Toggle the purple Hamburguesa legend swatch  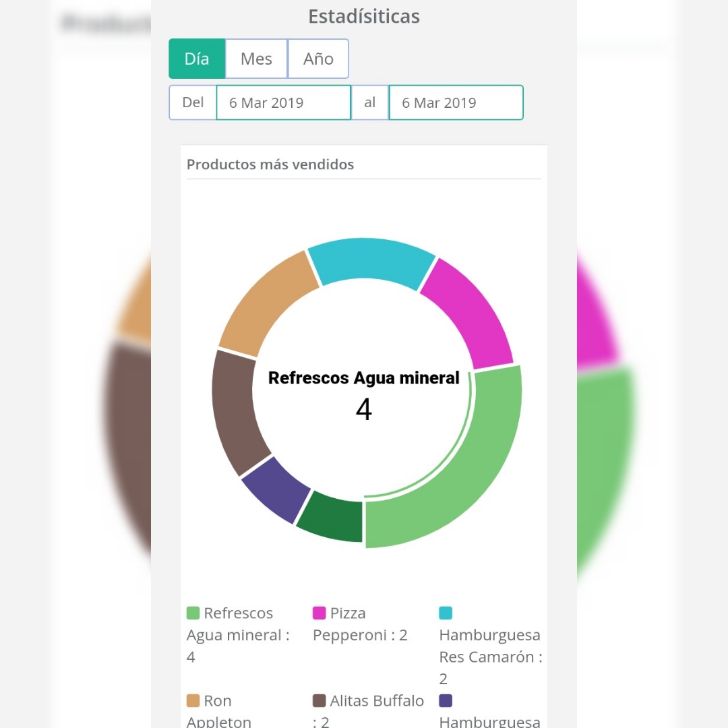(x=446, y=701)
